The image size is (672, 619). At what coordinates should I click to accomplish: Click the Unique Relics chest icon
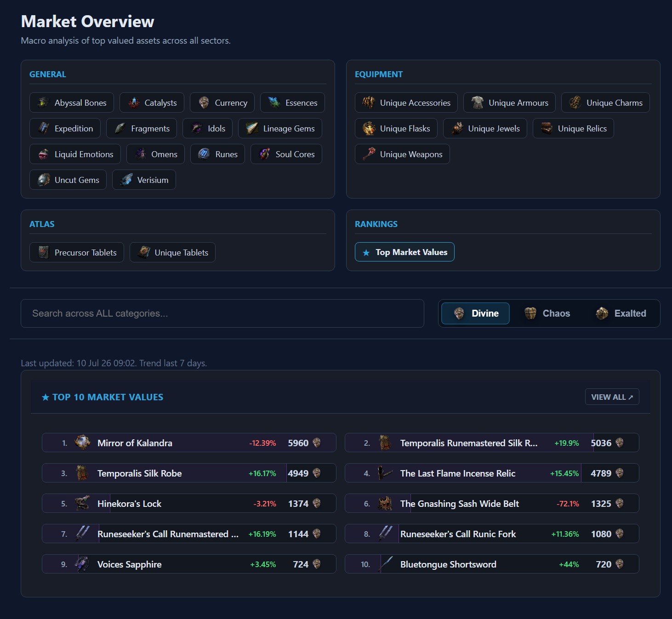tap(547, 128)
